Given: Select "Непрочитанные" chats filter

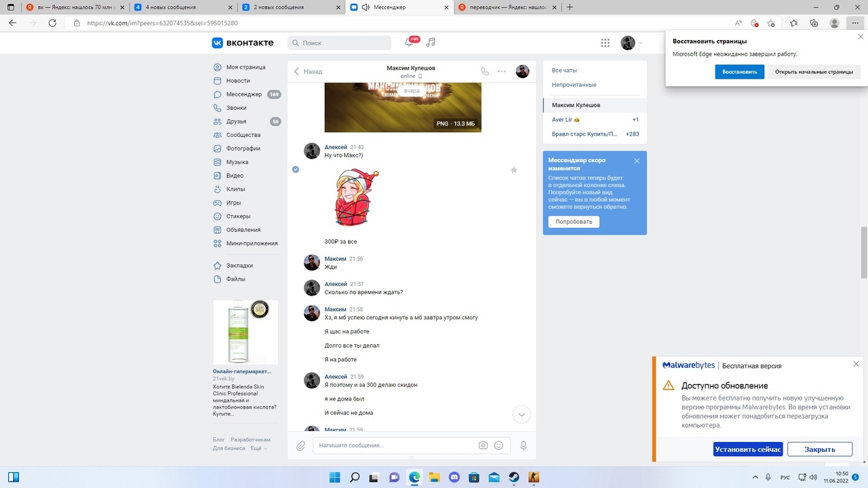Looking at the screenshot, I should (574, 85).
